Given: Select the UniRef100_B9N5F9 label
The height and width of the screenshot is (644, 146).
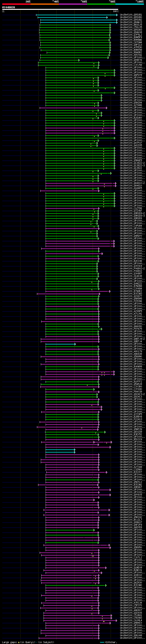Looking at the screenshot, I should coord(131,37).
